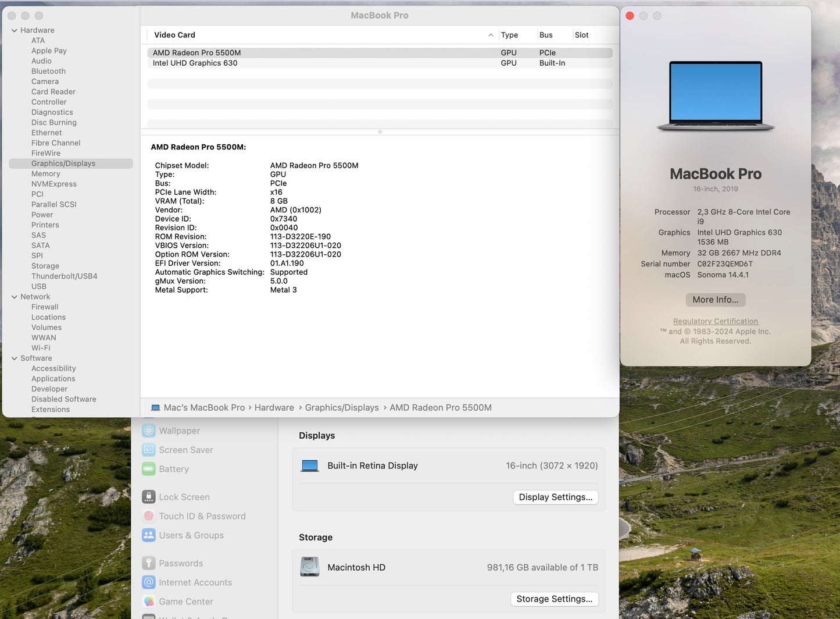Open Users & Groups settings
The image size is (840, 619).
(x=191, y=535)
